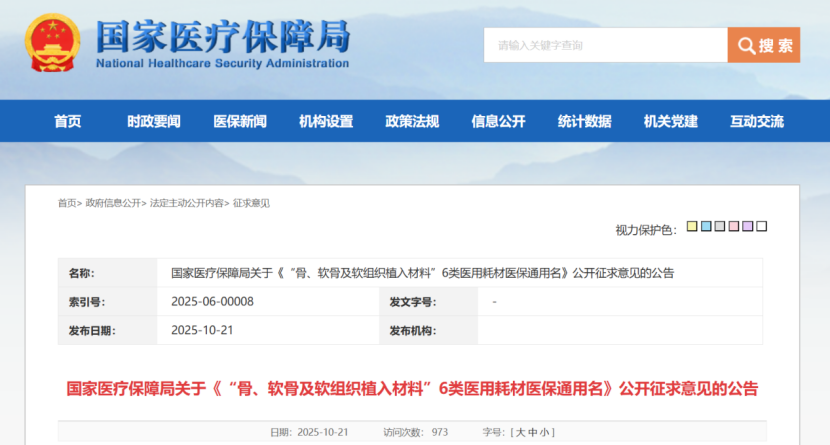Screen dimensions: 830x445
Task: Choose the light blue eye-protection color
Action: tap(706, 227)
